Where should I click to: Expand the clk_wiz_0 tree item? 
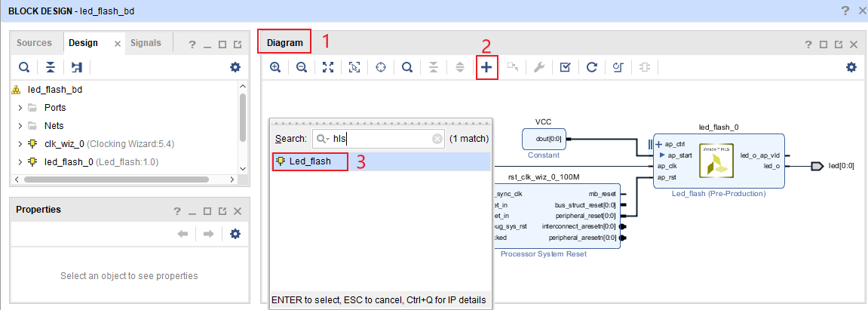pos(20,143)
